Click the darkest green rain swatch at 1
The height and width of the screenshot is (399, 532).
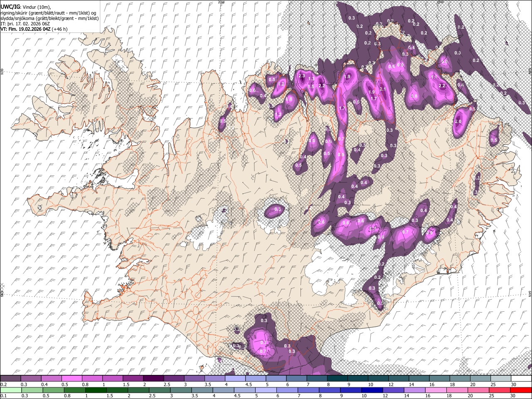[96, 390]
